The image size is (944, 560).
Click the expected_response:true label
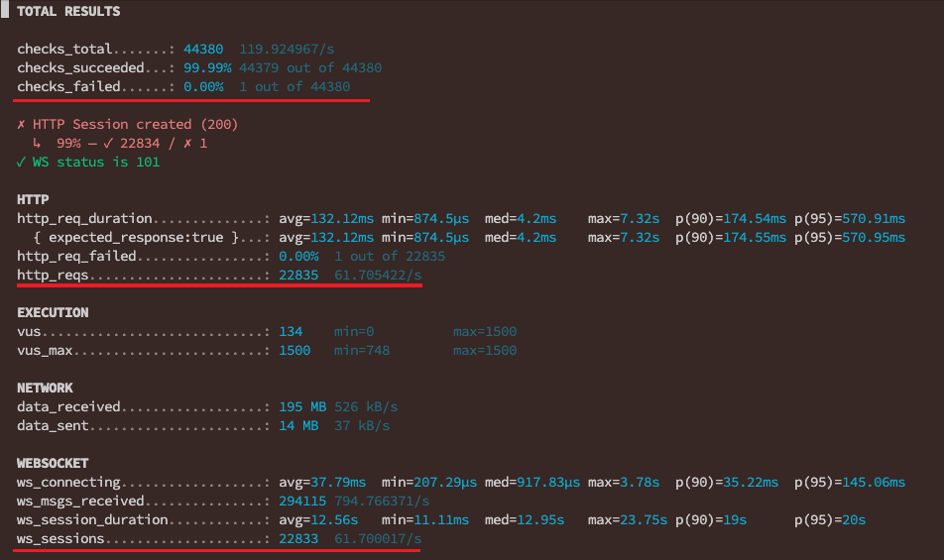tap(135, 238)
